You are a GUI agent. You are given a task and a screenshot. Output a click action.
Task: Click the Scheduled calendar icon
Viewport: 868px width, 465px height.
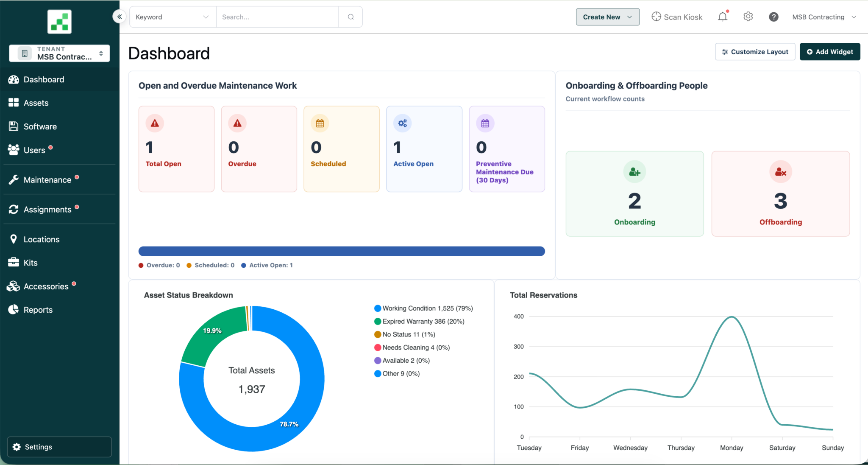[x=320, y=123]
